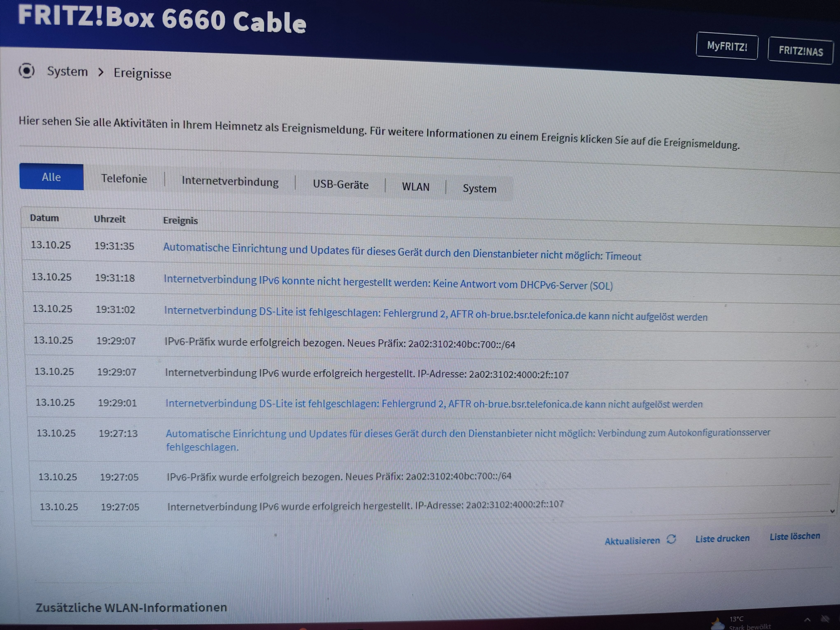Switch to the Internetverbindung tab
Image resolution: width=840 pixels, height=630 pixels.
point(230,182)
